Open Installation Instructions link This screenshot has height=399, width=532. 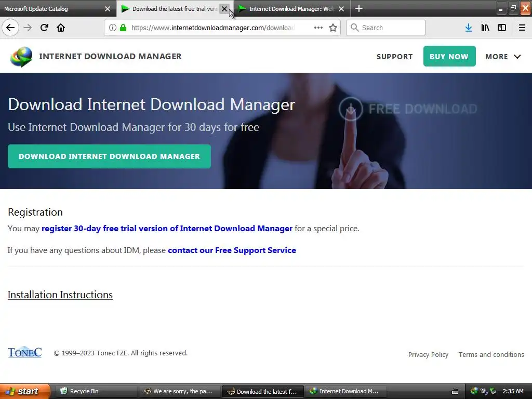pos(60,295)
